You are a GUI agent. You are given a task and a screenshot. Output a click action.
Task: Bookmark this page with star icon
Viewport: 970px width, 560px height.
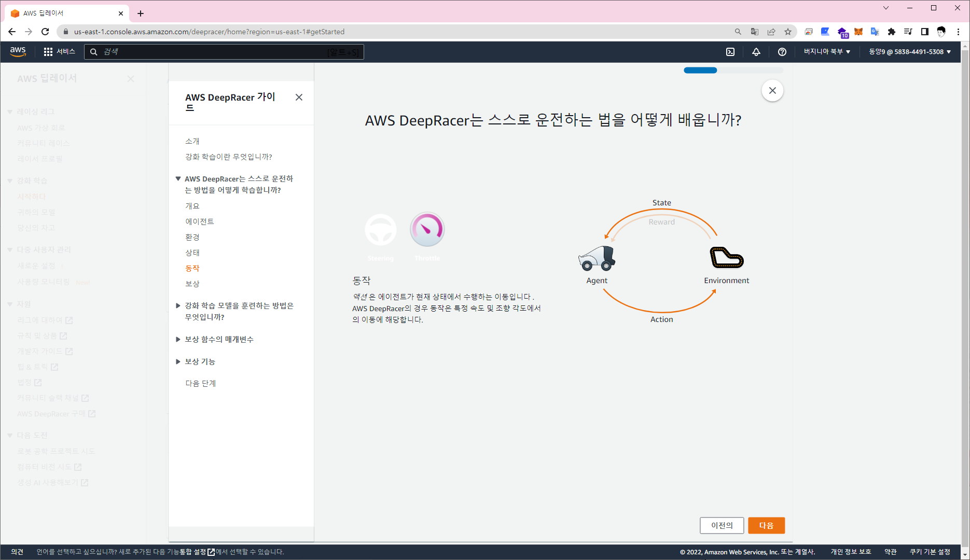tap(788, 32)
